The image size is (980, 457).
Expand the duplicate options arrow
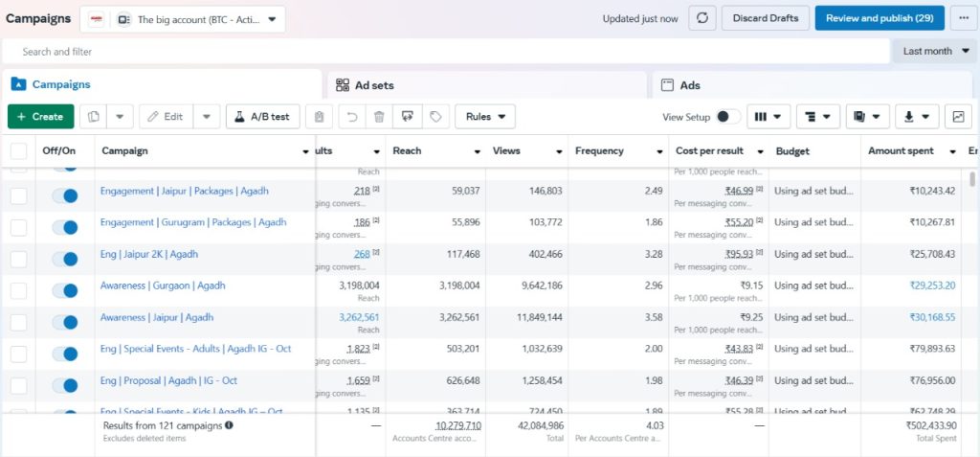pos(120,117)
